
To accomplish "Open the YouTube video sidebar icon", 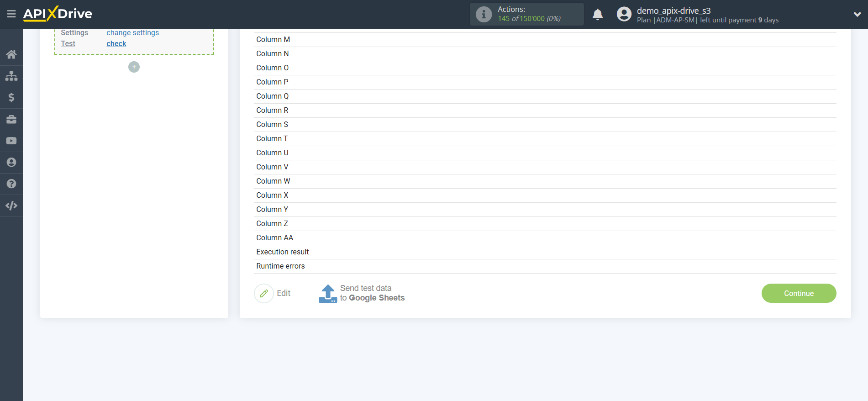I will point(11,141).
